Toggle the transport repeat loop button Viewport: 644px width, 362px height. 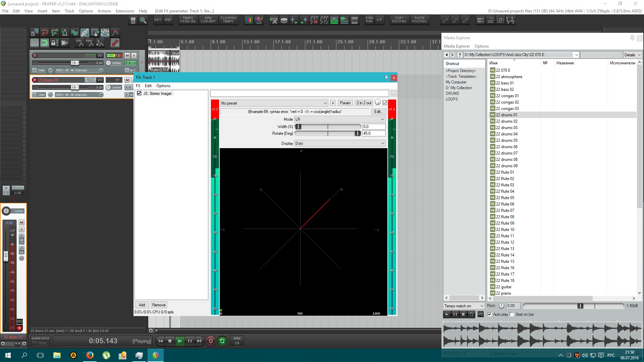pyautogui.click(x=222, y=341)
